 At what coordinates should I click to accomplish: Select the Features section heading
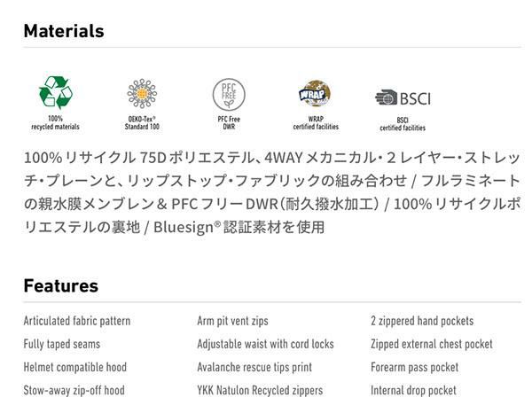tap(60, 285)
